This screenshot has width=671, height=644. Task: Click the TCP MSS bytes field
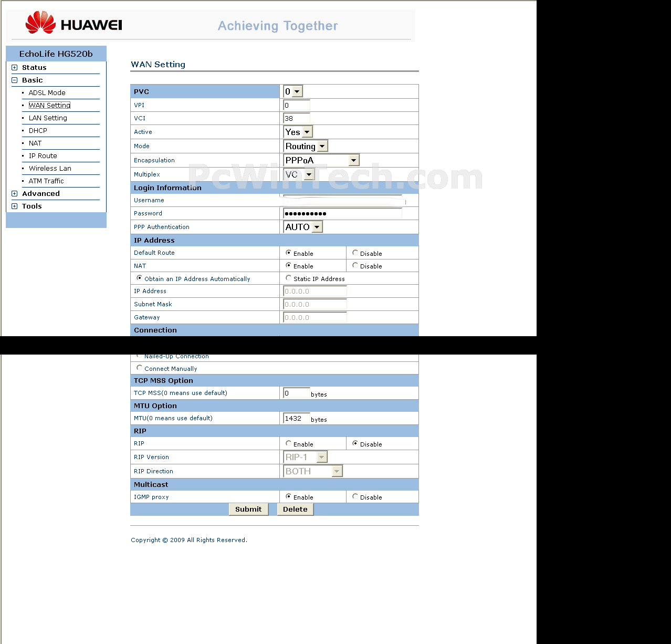[297, 393]
